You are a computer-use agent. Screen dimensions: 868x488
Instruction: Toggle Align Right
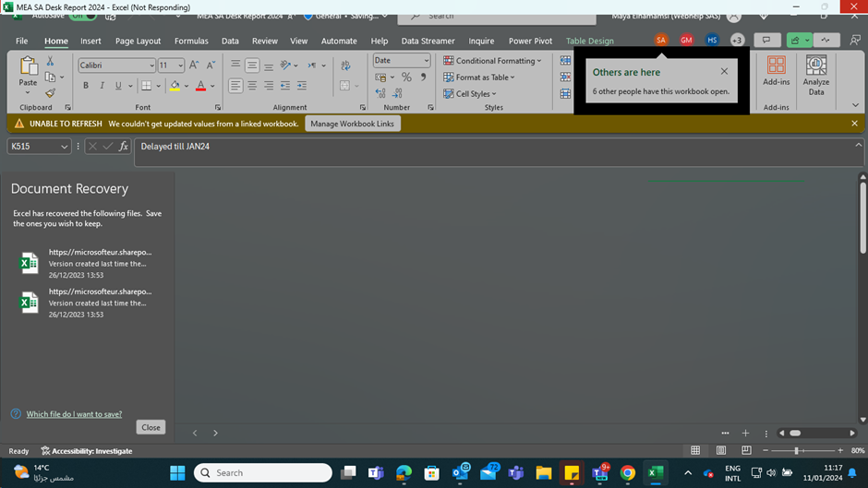(x=269, y=86)
